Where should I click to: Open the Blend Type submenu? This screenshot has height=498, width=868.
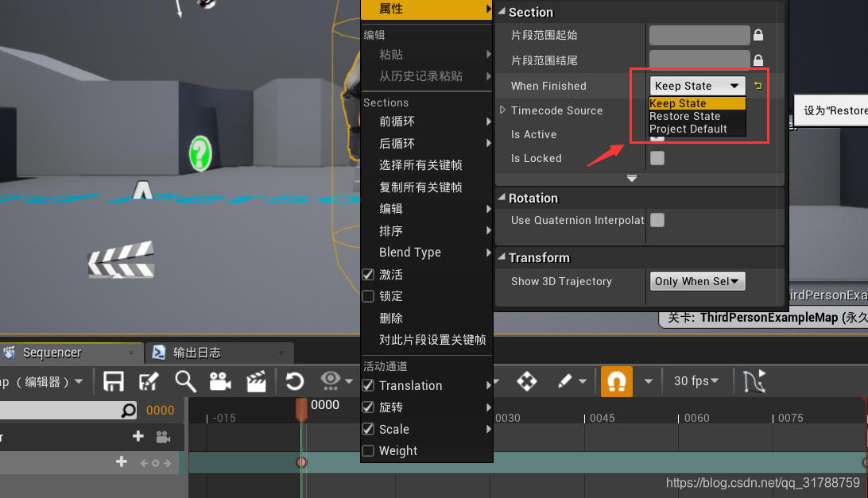tap(426, 253)
